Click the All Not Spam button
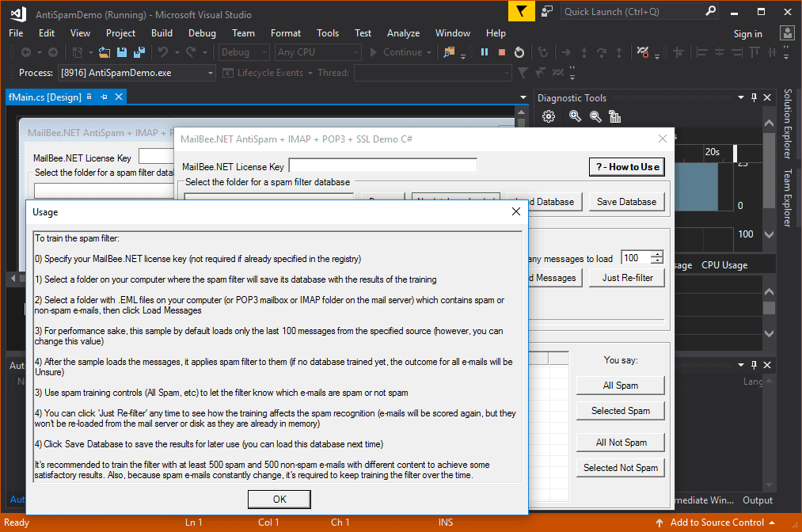802x532 pixels. [621, 443]
